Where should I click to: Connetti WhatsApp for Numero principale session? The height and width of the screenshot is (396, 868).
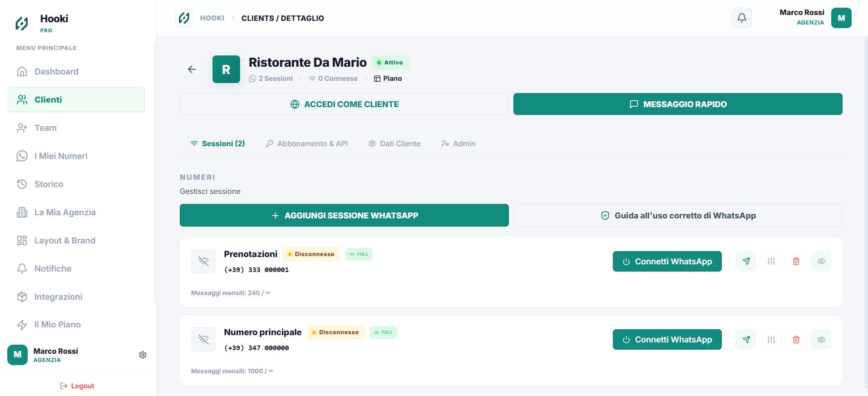(x=667, y=339)
